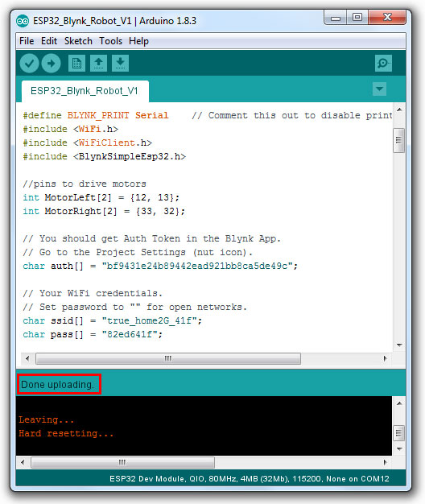Open the Help menu
Image resolution: width=425 pixels, height=504 pixels.
pyautogui.click(x=138, y=41)
